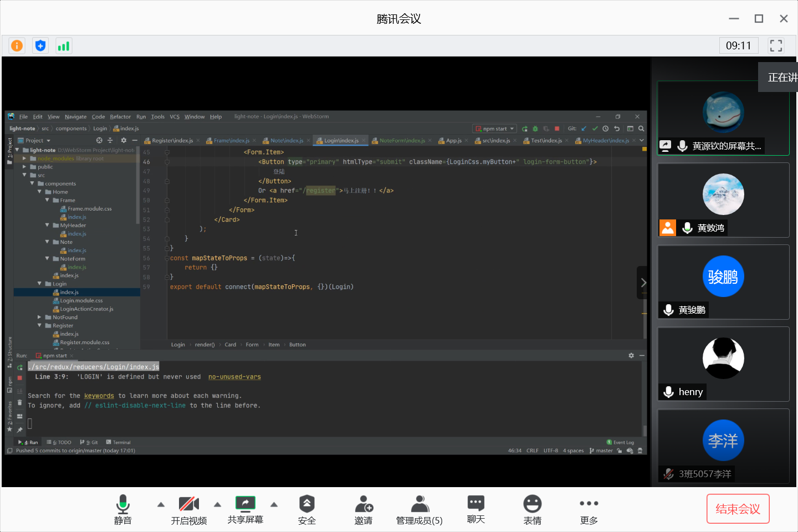
Task: Collapse the Login folder in tree
Action: pyautogui.click(x=39, y=284)
